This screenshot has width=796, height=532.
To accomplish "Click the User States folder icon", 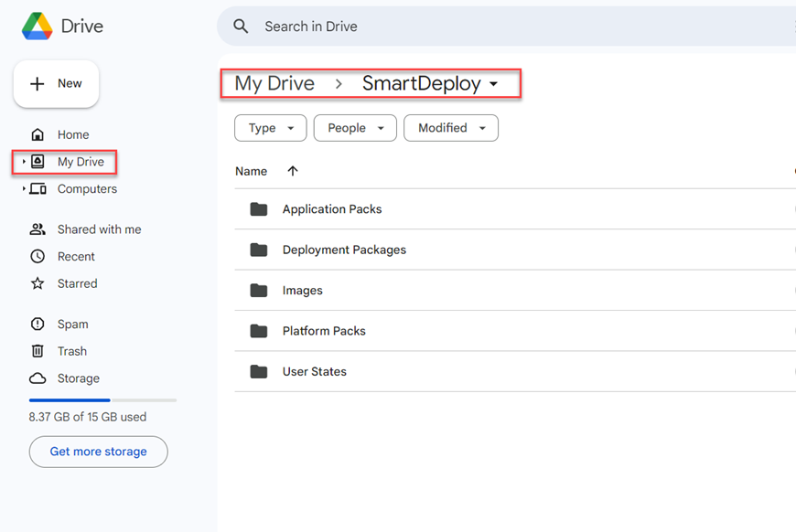I will tap(259, 371).
